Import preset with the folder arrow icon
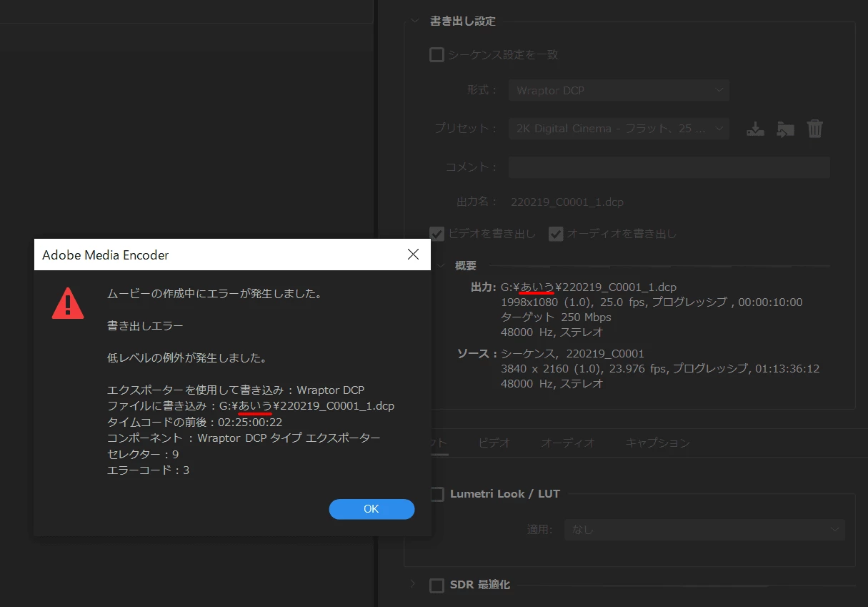868x607 pixels. pos(786,129)
